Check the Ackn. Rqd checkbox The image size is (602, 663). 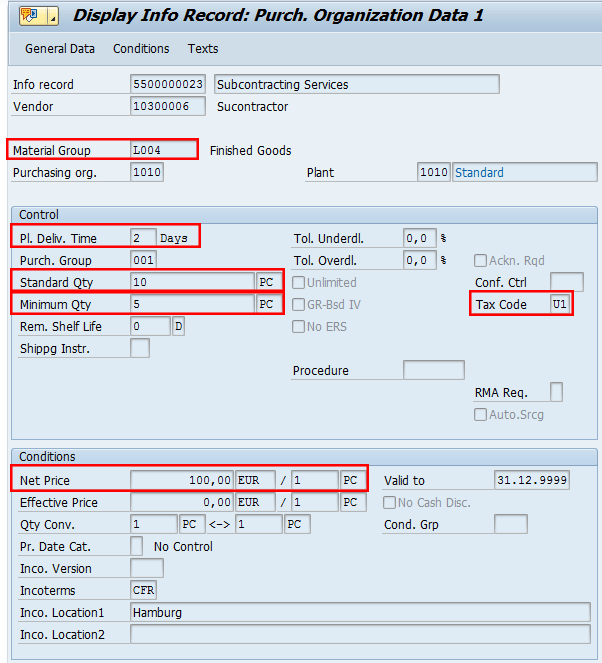coord(480,260)
